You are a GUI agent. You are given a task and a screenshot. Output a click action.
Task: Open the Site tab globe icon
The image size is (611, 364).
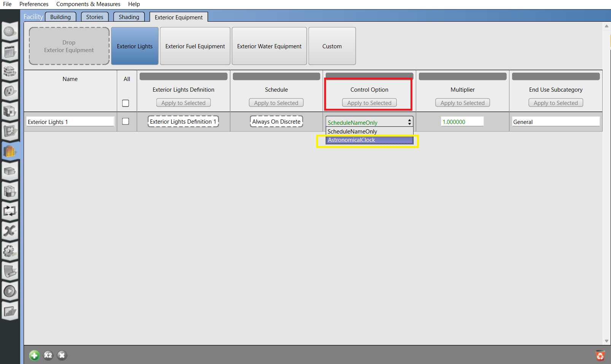10,32
